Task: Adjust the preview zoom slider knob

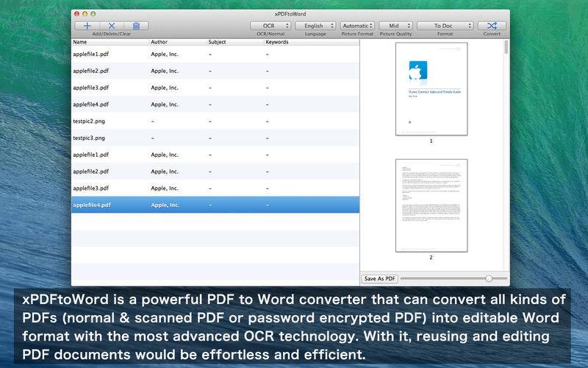Action: coord(489,279)
